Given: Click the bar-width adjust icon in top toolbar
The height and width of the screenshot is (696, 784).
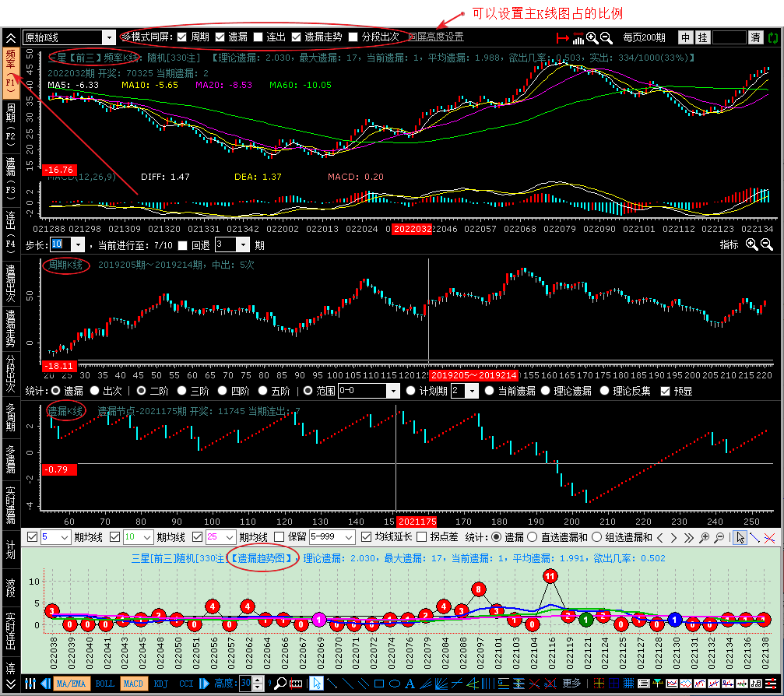Looking at the screenshot, I should [x=578, y=37].
